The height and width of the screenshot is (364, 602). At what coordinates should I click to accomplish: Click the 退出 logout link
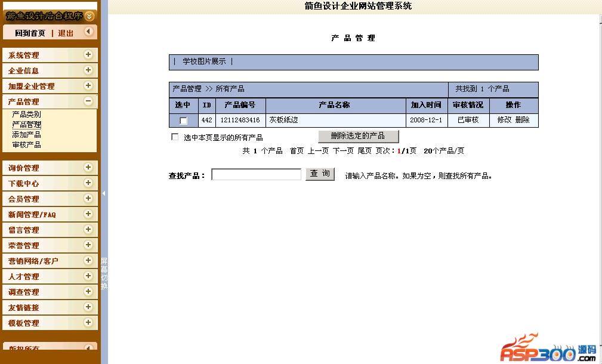coord(66,33)
